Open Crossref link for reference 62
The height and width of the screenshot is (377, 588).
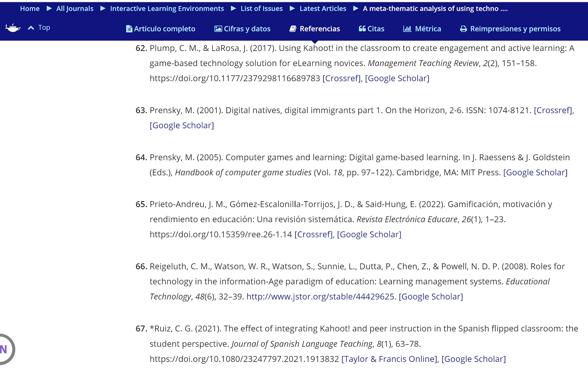click(342, 78)
